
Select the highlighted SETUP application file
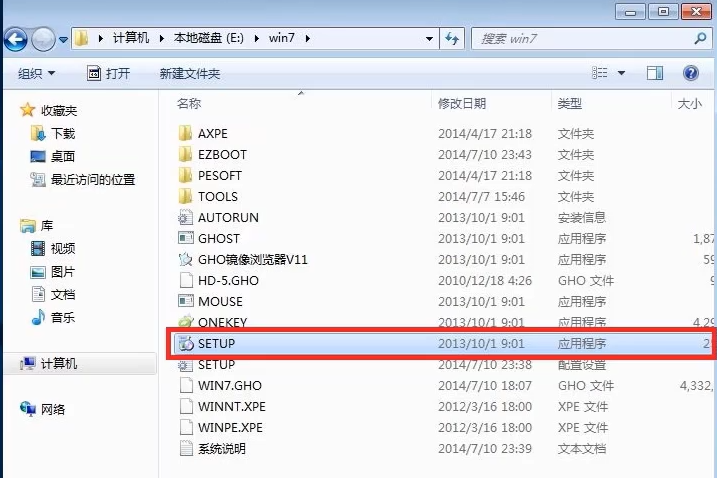tap(216, 343)
